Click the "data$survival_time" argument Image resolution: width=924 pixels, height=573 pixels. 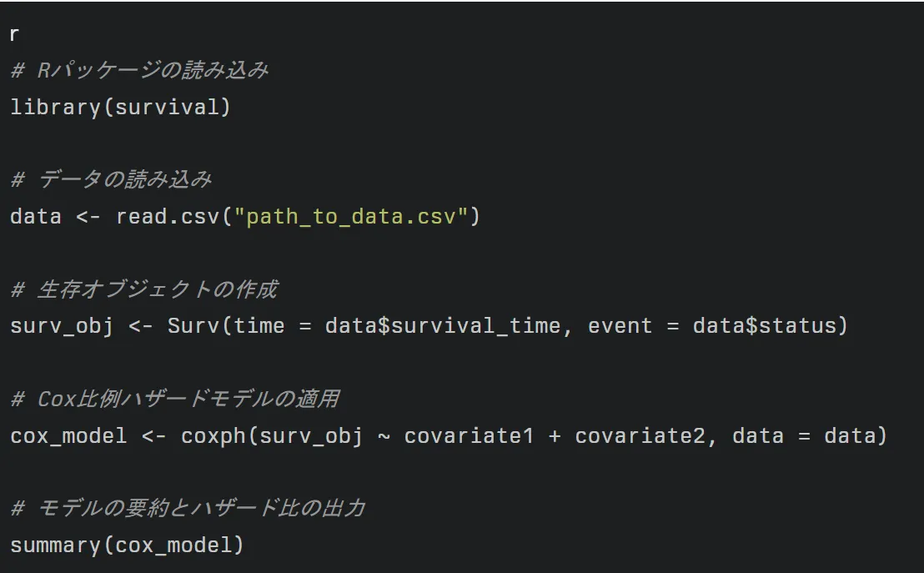(442, 325)
